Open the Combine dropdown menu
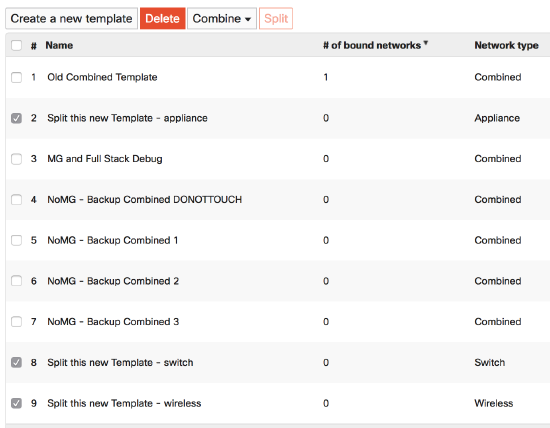This screenshot has height=428, width=550. coord(222,19)
